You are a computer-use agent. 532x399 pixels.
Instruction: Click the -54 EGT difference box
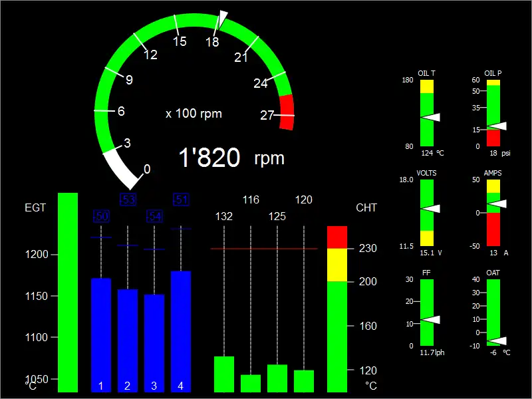click(154, 216)
